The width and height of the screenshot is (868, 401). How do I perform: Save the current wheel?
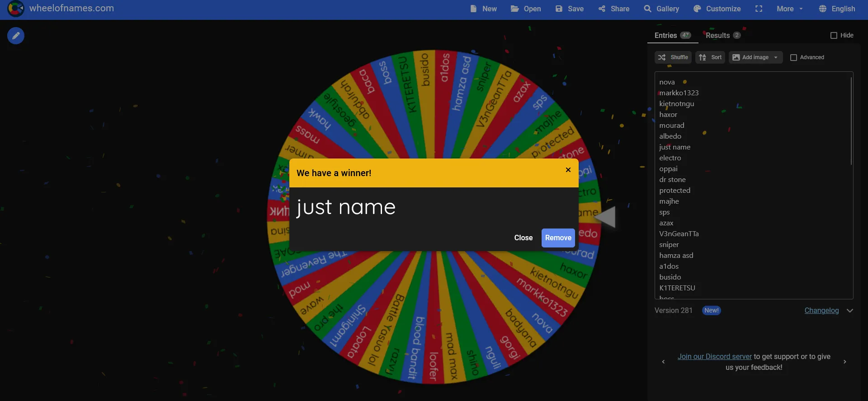pos(569,9)
